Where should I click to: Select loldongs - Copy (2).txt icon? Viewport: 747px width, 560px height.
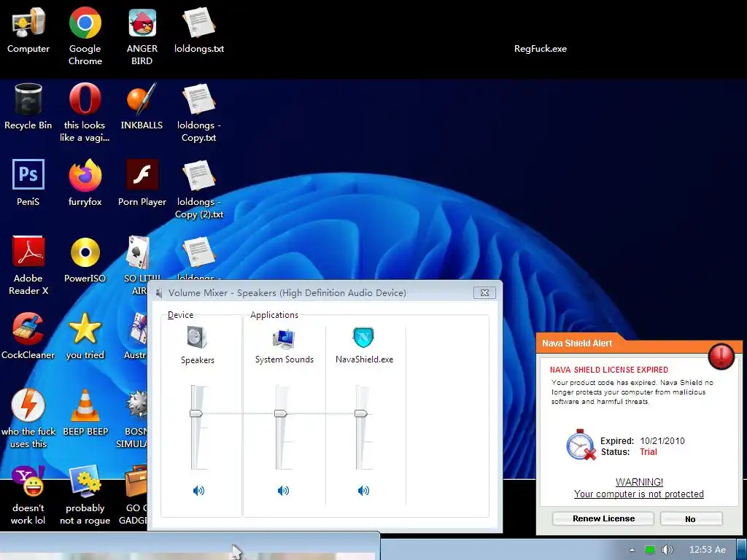click(198, 176)
